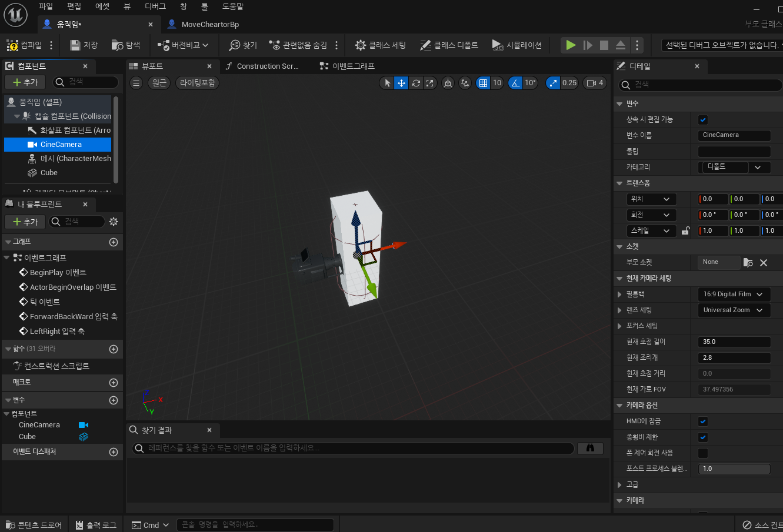Start play with the green Play icon
The image size is (783, 532).
pyautogui.click(x=571, y=45)
